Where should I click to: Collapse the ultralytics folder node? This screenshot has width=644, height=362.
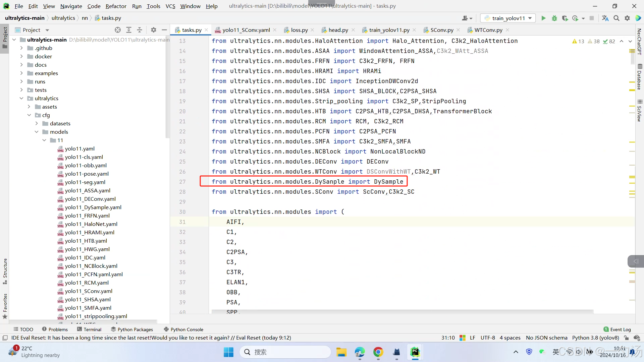click(21, 98)
